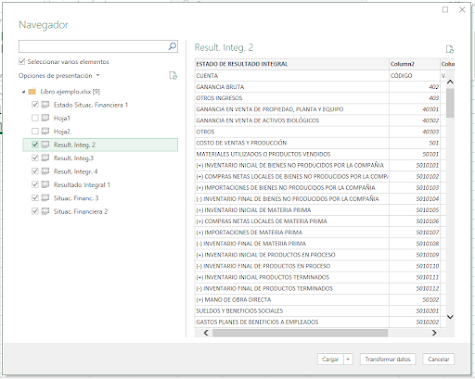This screenshot has width=475, height=379.
Task: Click the search magnifier icon
Action: pyautogui.click(x=172, y=46)
